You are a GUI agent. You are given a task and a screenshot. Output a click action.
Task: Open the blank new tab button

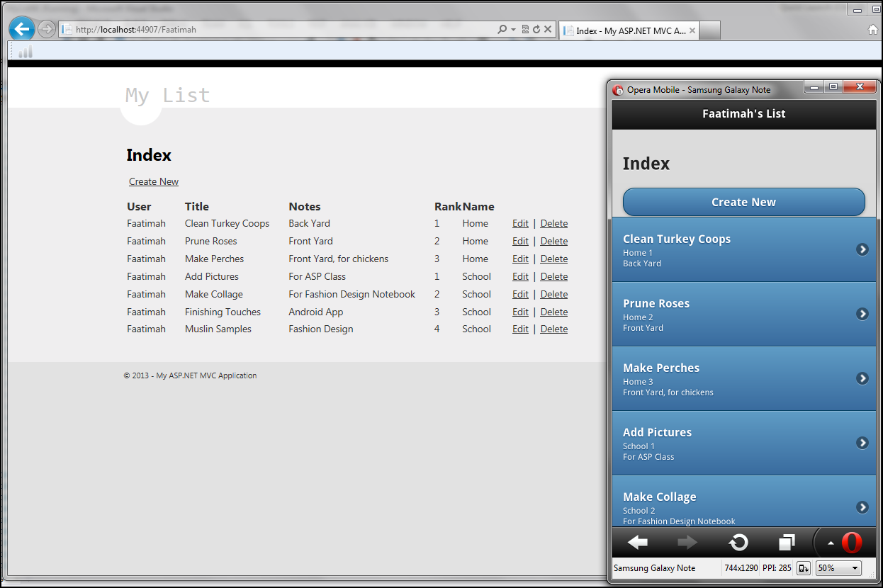pyautogui.click(x=710, y=30)
